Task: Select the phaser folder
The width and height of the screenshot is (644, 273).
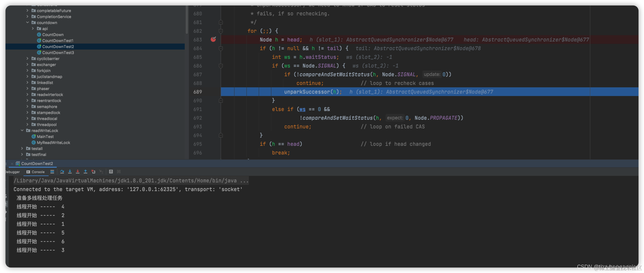Action: [x=43, y=88]
